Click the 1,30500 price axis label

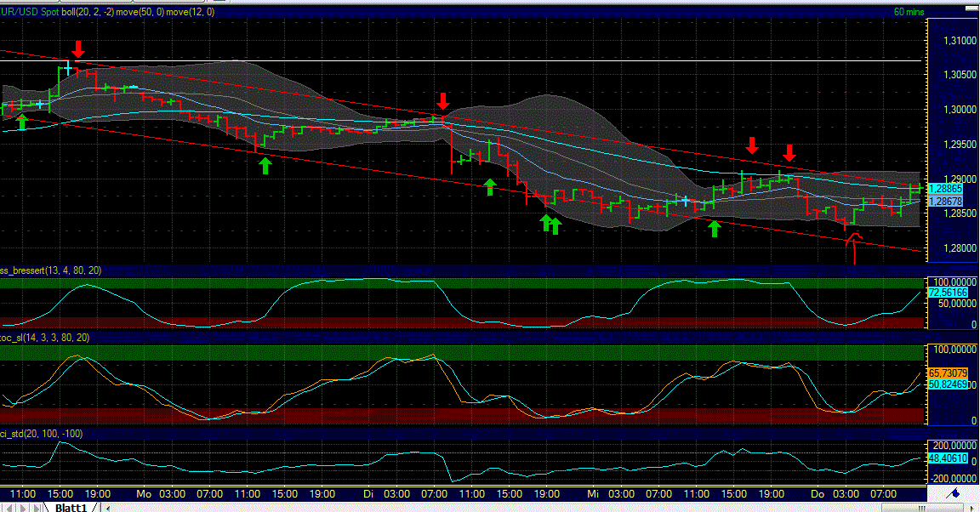click(960, 75)
